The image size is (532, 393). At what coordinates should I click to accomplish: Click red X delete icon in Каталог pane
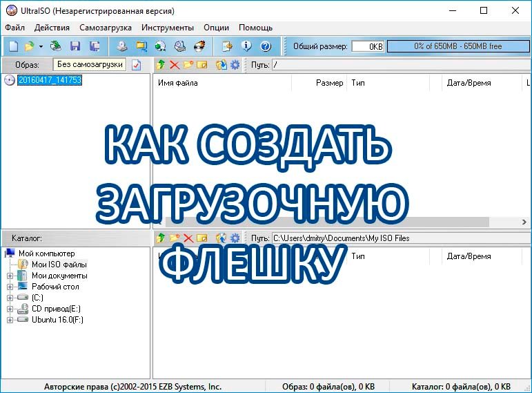(x=188, y=238)
